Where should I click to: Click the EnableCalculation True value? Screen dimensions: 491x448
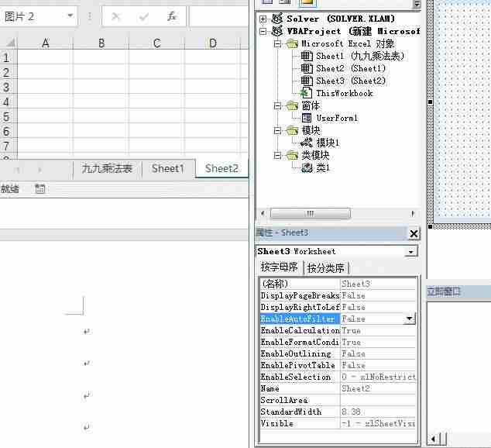click(378, 330)
